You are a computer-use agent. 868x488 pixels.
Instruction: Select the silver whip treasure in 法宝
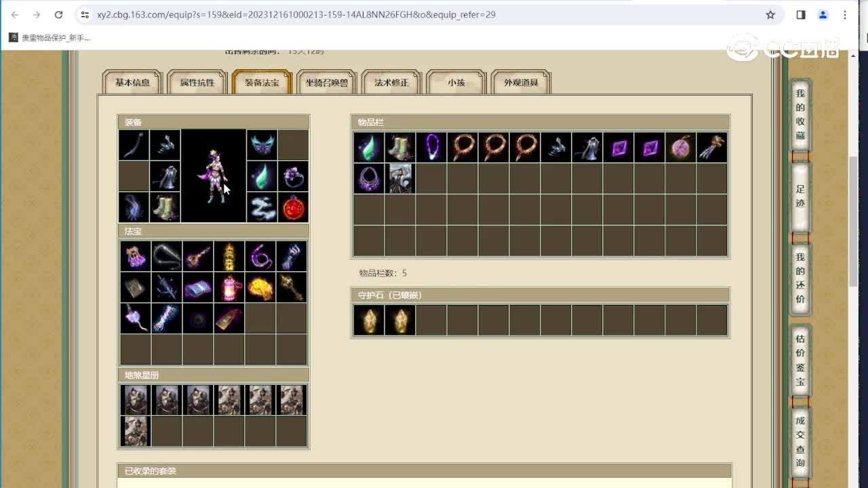[167, 256]
